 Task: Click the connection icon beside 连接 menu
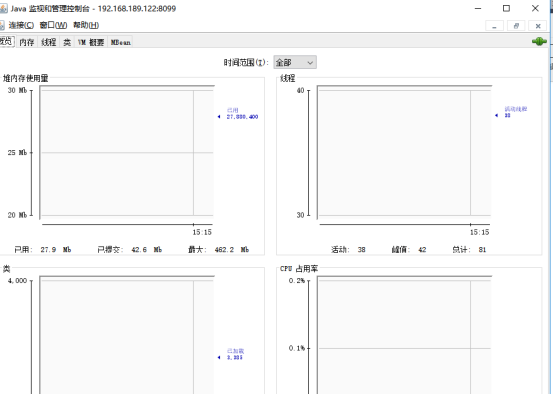[2, 25]
